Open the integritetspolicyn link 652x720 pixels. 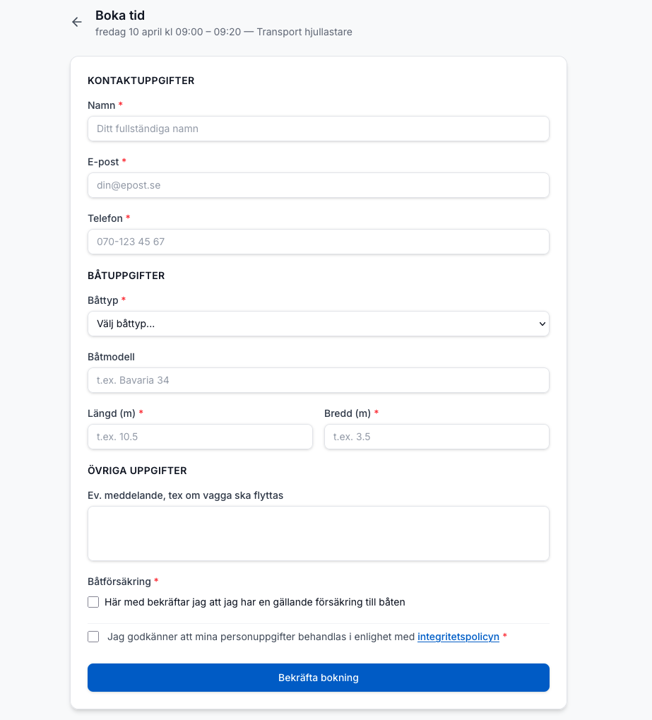coord(458,636)
